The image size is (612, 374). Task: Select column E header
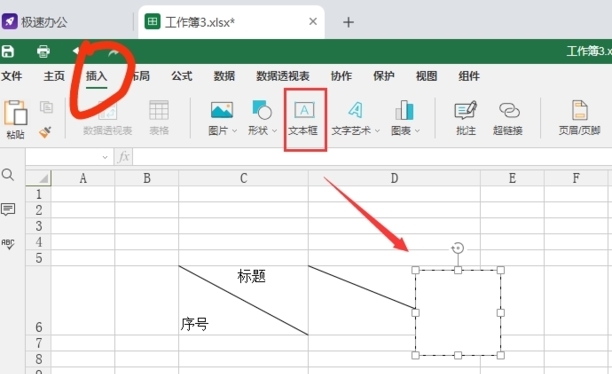(512, 178)
